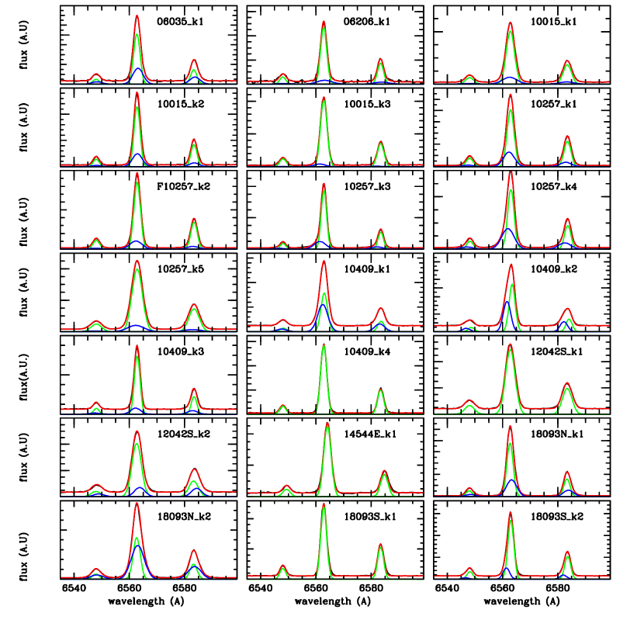Click the central peak, fifth row, left plot

[x=137, y=350]
